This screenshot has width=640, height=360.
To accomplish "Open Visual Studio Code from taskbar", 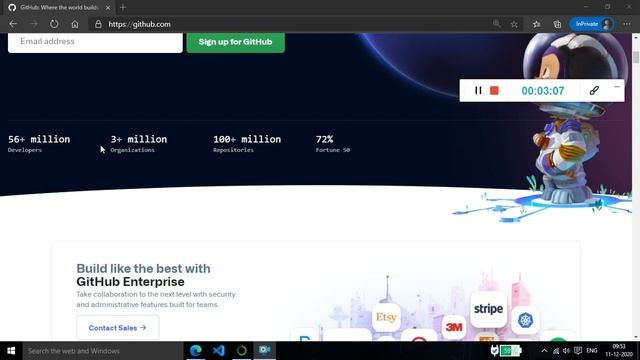I will pos(219,351).
